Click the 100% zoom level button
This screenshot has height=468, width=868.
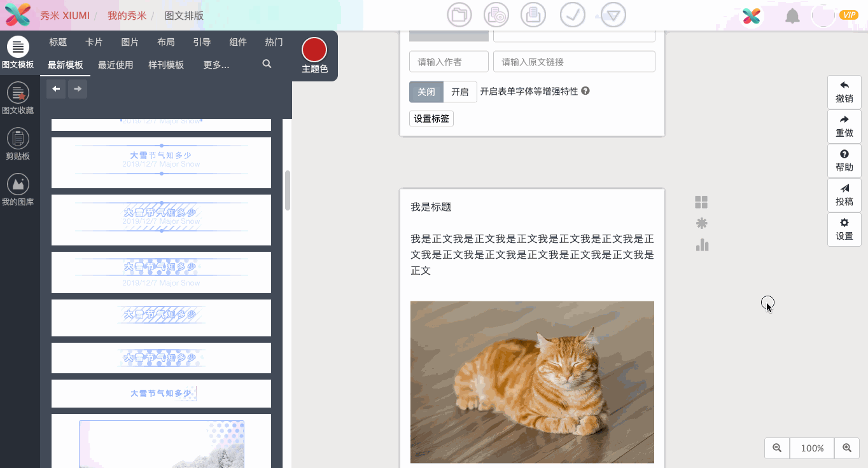812,448
